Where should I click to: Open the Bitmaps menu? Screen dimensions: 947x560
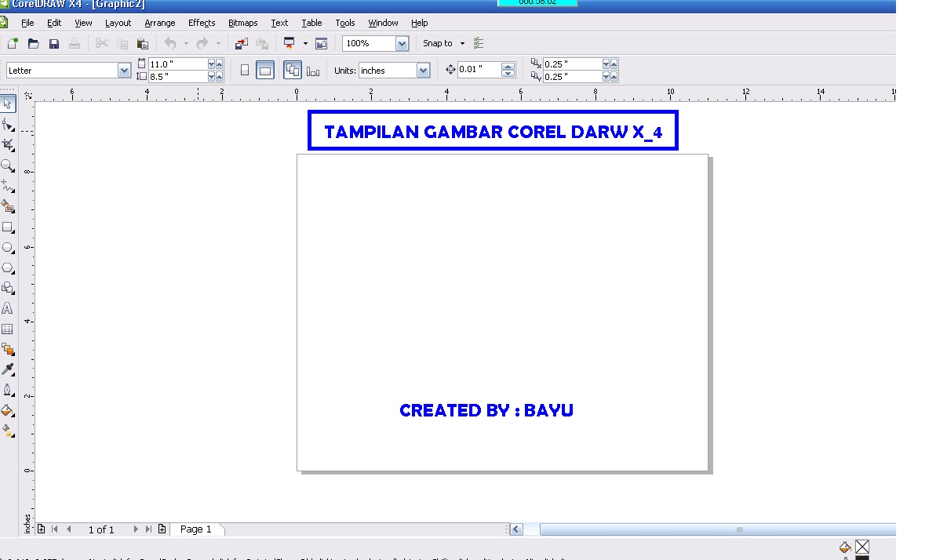point(243,23)
